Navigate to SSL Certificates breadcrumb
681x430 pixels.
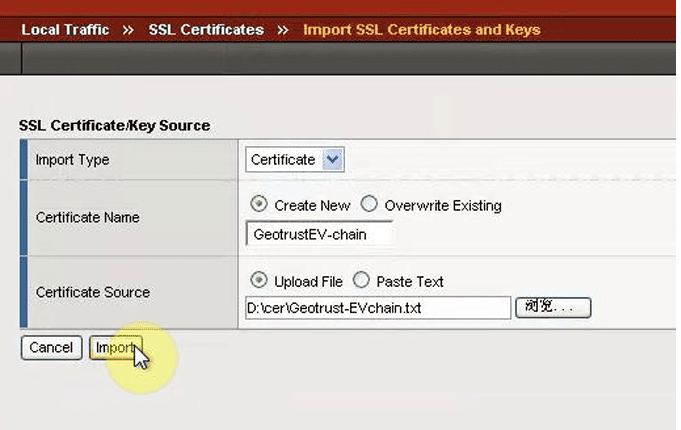coord(206,29)
